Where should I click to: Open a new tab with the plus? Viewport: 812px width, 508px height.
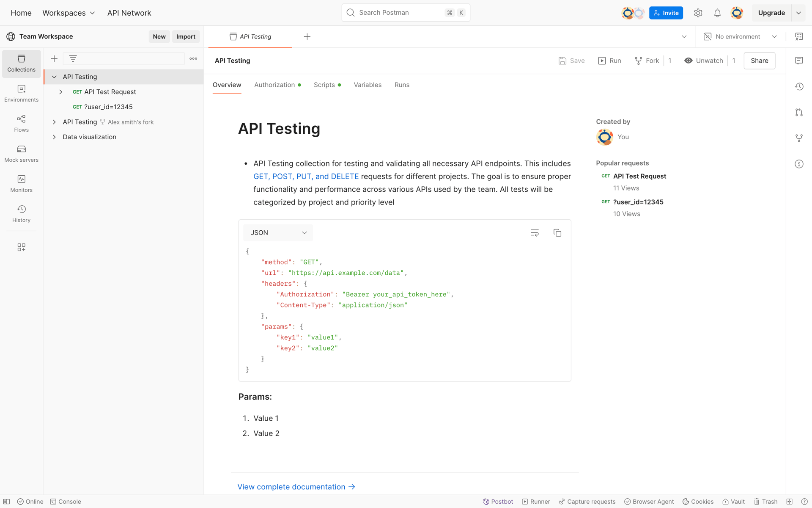[307, 37]
